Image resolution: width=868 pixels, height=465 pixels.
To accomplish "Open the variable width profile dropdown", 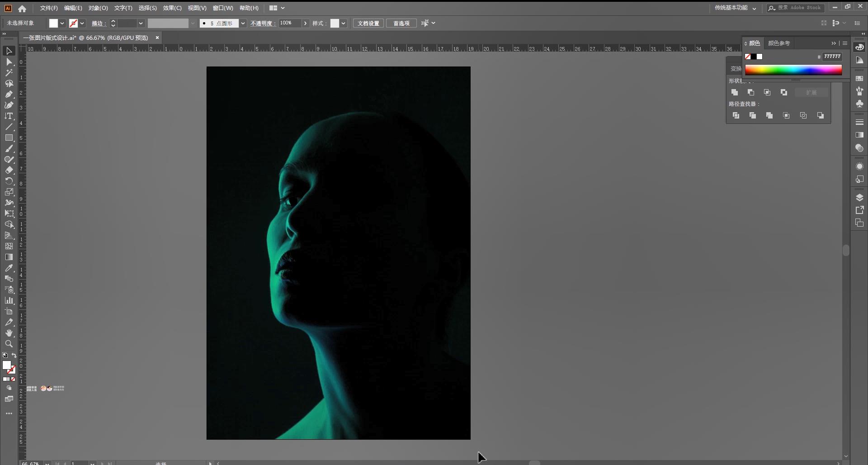I will point(193,23).
